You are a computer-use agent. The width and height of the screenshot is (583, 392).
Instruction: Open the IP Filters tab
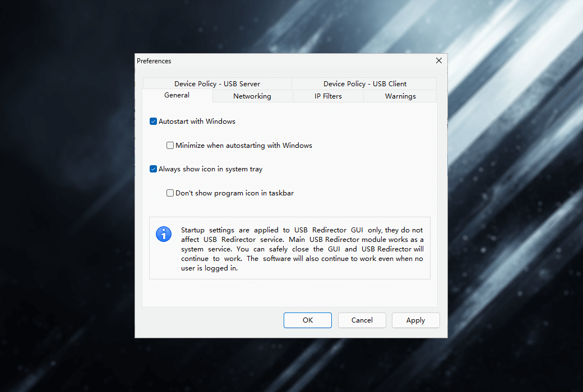coord(328,96)
